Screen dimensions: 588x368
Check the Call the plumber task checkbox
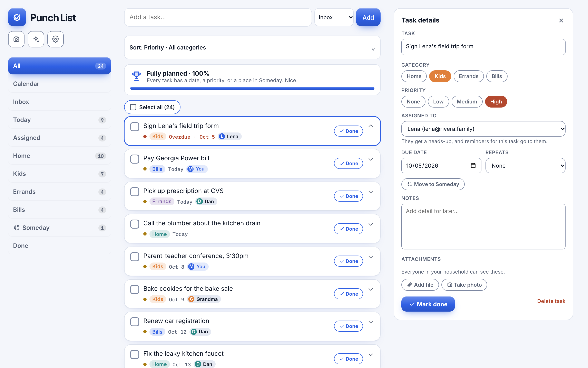(135, 224)
